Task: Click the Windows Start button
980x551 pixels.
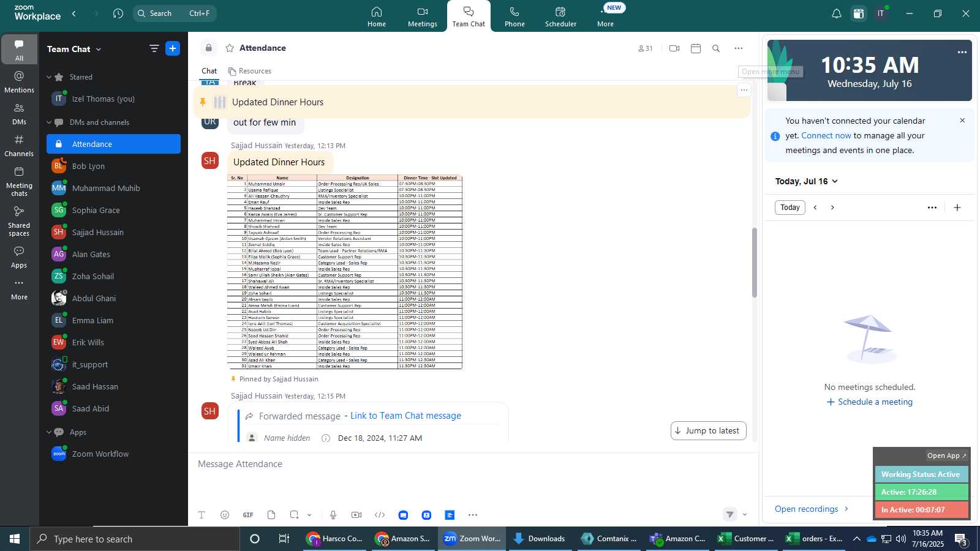Action: (15, 539)
